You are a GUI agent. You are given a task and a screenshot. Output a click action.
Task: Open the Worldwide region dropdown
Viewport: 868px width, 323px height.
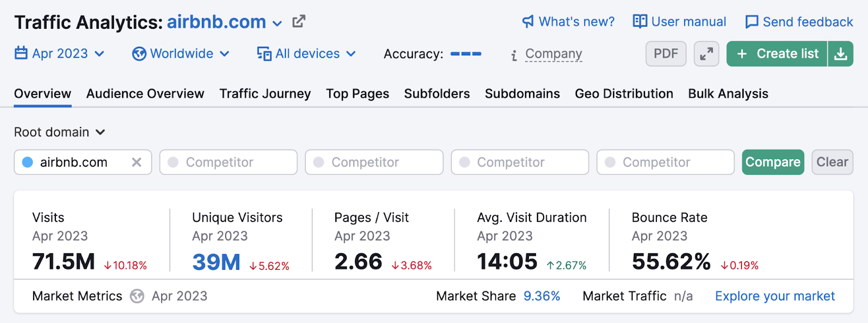pyautogui.click(x=181, y=54)
